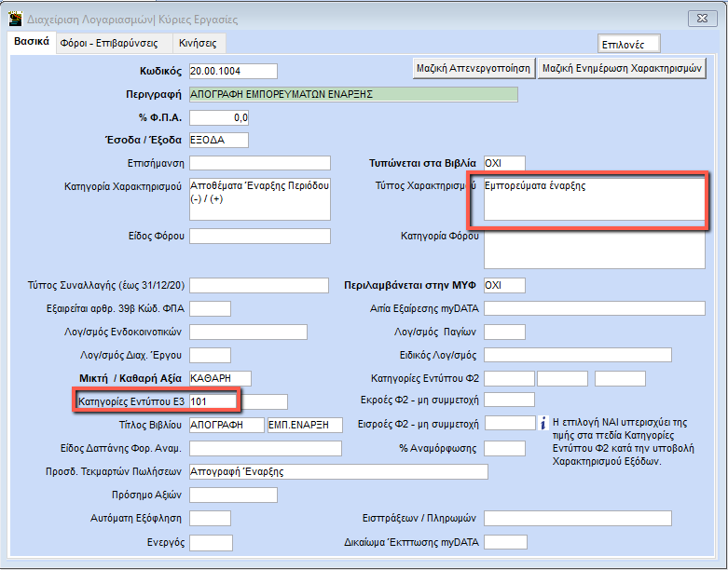Click the Τυπώνεται στα Βιβλία field
728x570 pixels.
point(504,163)
